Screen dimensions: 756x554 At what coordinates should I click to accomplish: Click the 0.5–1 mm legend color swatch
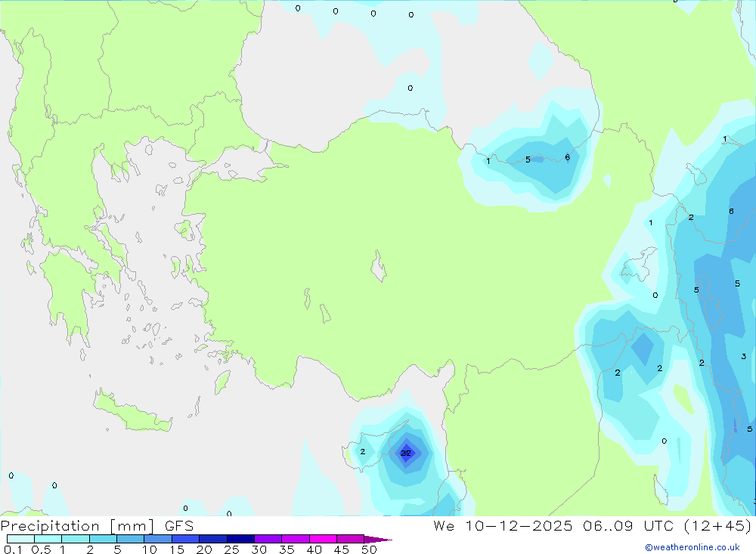pyautogui.click(x=48, y=539)
